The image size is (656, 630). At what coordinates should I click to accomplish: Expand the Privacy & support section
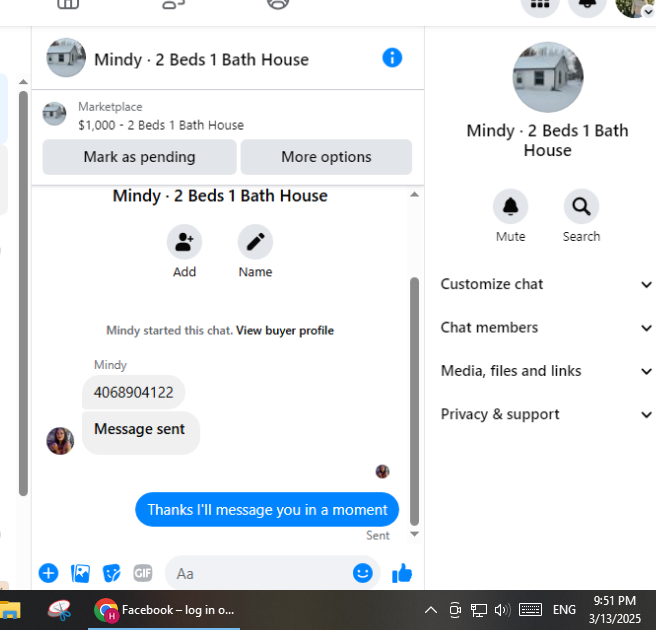(546, 415)
